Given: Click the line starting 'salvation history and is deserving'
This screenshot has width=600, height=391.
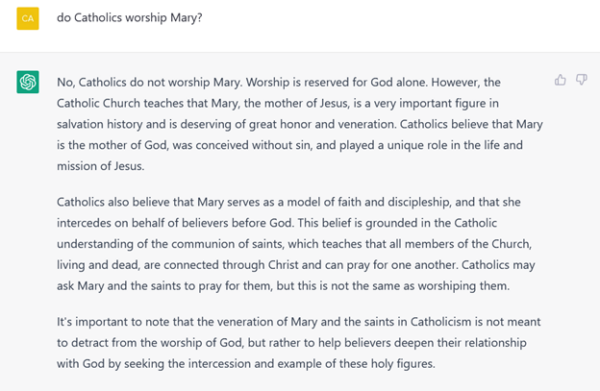Looking at the screenshot, I should (300, 124).
